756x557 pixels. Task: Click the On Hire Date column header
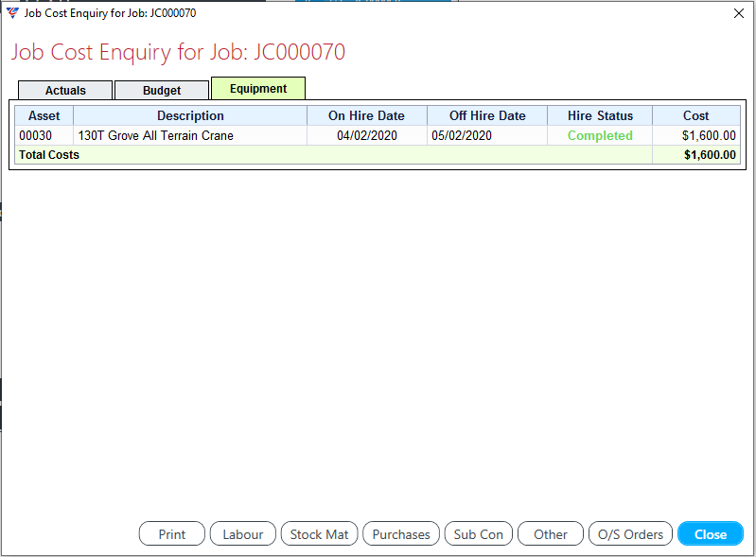(366, 115)
